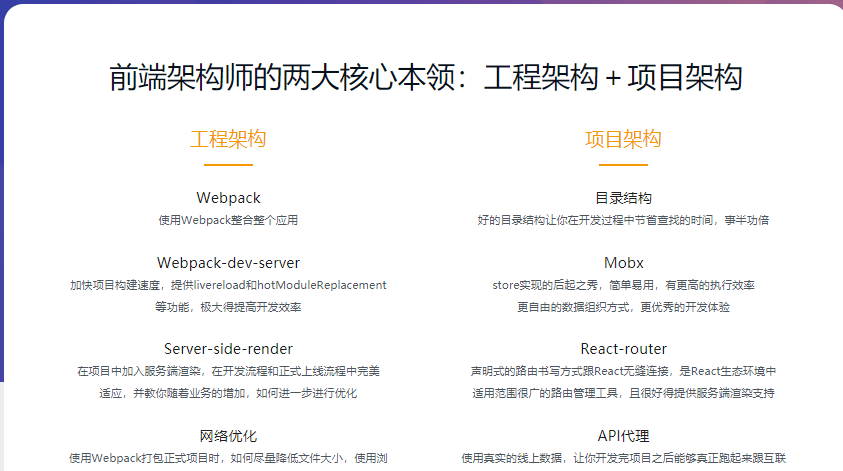Click the 目录结构 item title
Image resolution: width=843 pixels, height=471 pixels.
pyautogui.click(x=623, y=198)
